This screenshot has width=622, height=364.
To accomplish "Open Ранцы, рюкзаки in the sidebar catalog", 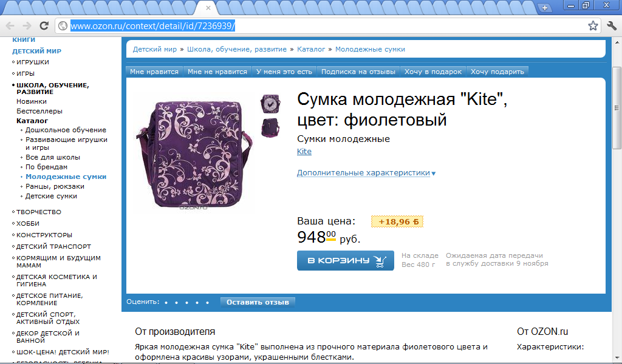I will [x=55, y=186].
